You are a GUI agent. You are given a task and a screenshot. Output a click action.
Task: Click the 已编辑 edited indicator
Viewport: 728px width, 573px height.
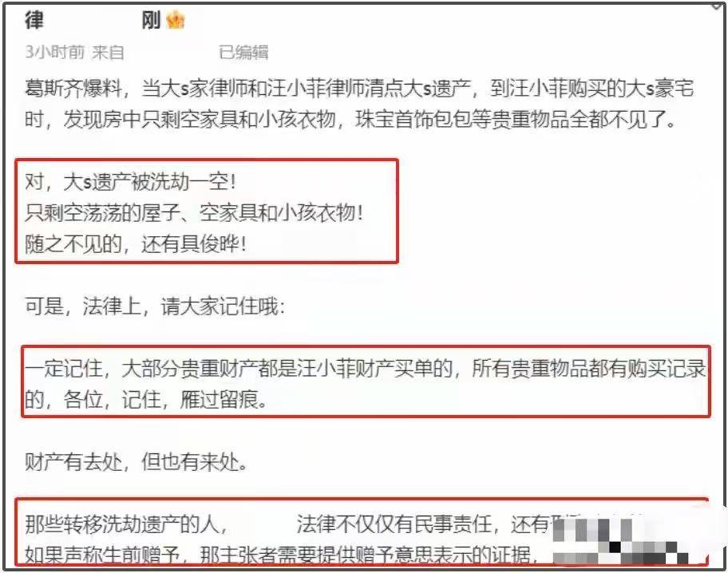(243, 52)
